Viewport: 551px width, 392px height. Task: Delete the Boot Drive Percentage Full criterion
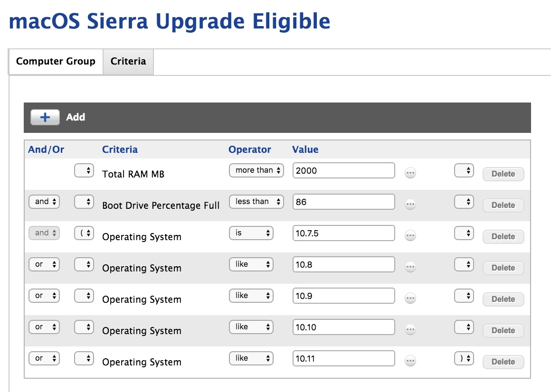503,205
